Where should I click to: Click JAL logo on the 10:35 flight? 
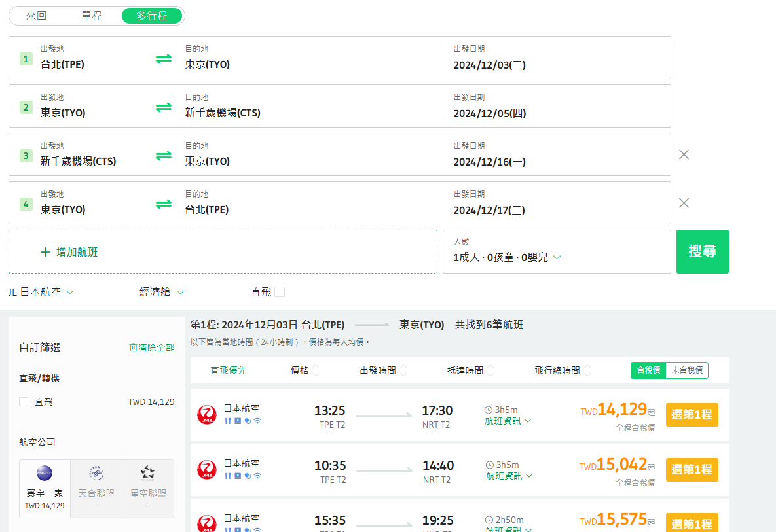click(x=207, y=470)
